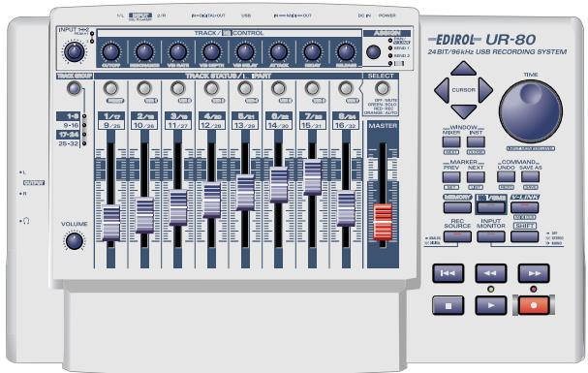Toggle track status button above fader 8/24
Viewport: 588px width, 373px height.
tap(346, 88)
